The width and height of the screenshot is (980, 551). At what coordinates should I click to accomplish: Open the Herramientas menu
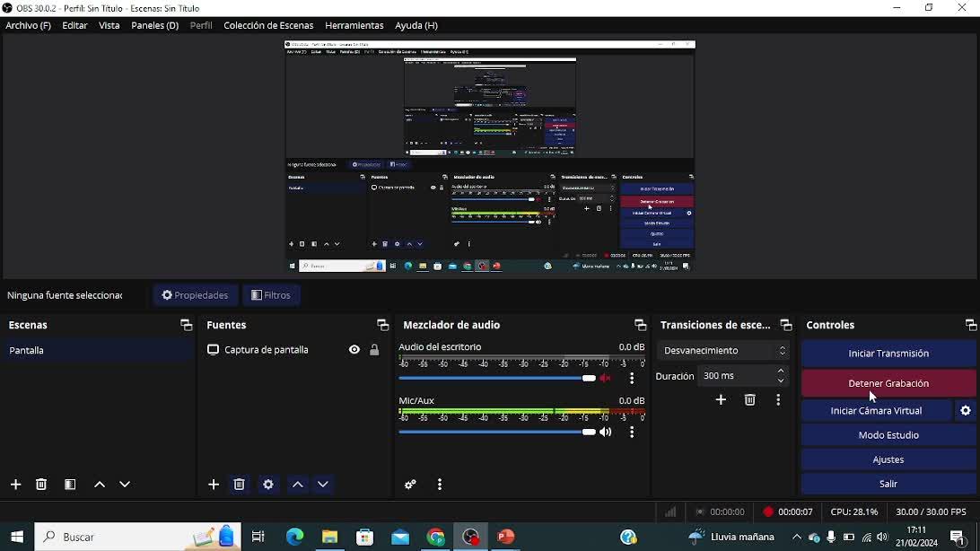coord(354,26)
